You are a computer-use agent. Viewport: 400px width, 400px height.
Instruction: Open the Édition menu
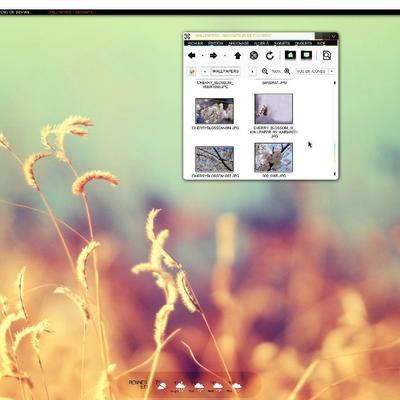[x=215, y=43]
